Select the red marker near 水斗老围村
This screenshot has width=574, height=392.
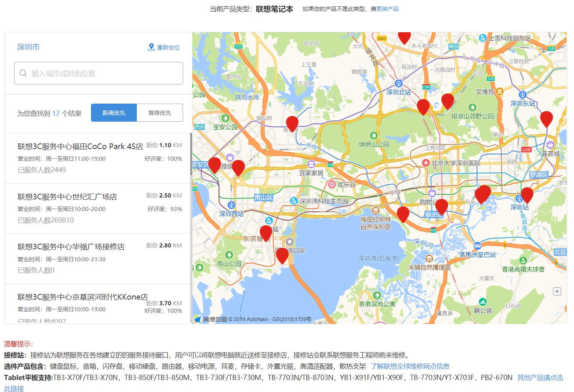pyautogui.click(x=404, y=38)
